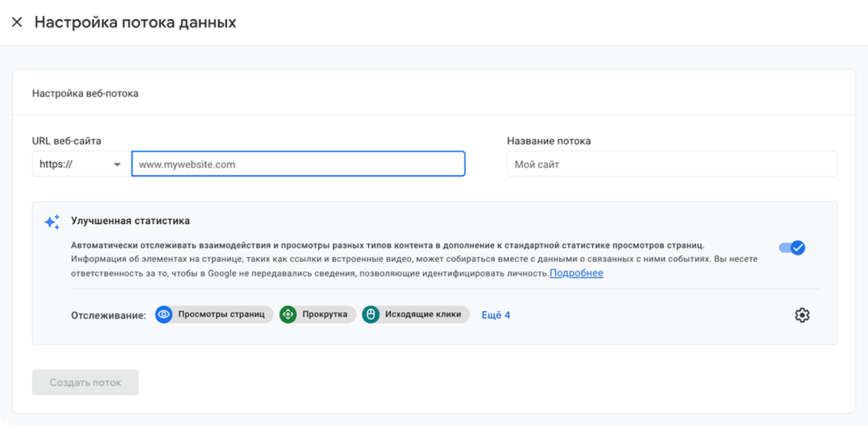Viewport: 868px width, 434px height.
Task: Select the Прокрутка chip label
Action: (325, 315)
